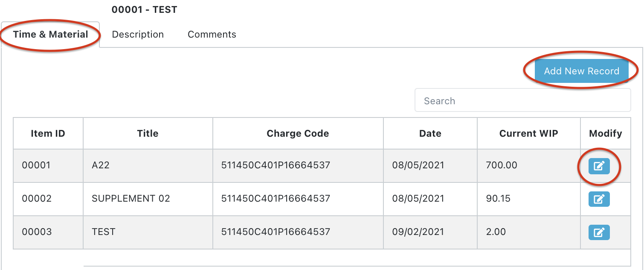The height and width of the screenshot is (270, 644).
Task: Click the Date column header
Action: [x=430, y=134]
